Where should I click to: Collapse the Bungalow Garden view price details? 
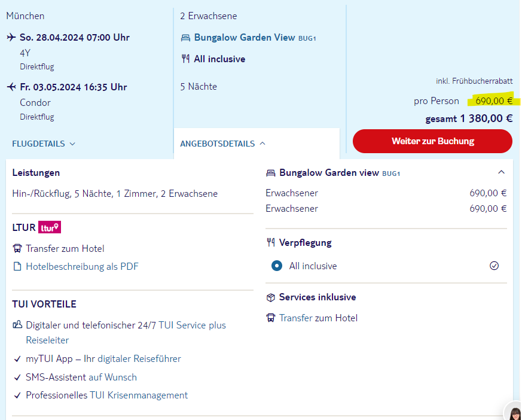(x=502, y=172)
